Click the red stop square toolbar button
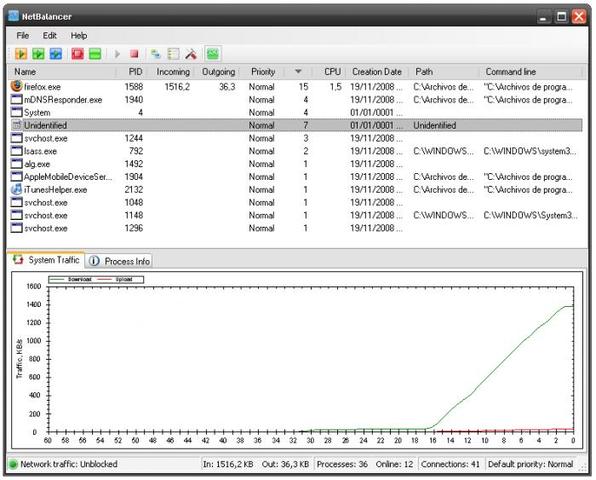 click(134, 54)
